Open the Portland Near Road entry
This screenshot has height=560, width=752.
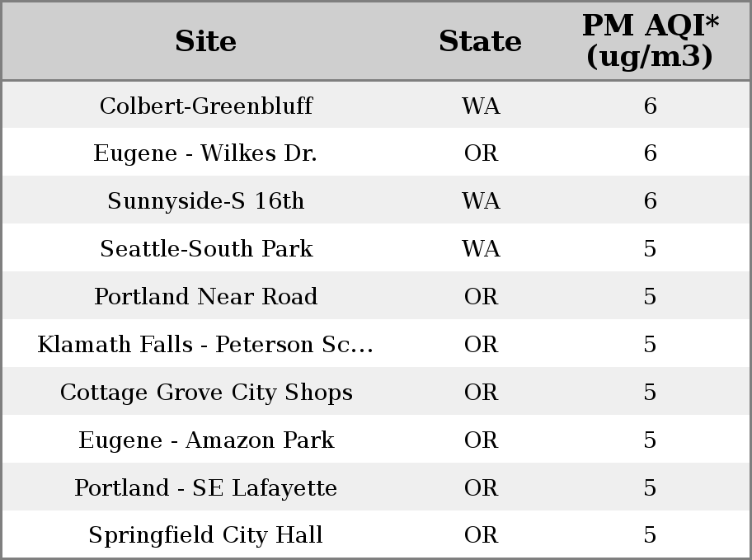[206, 296]
